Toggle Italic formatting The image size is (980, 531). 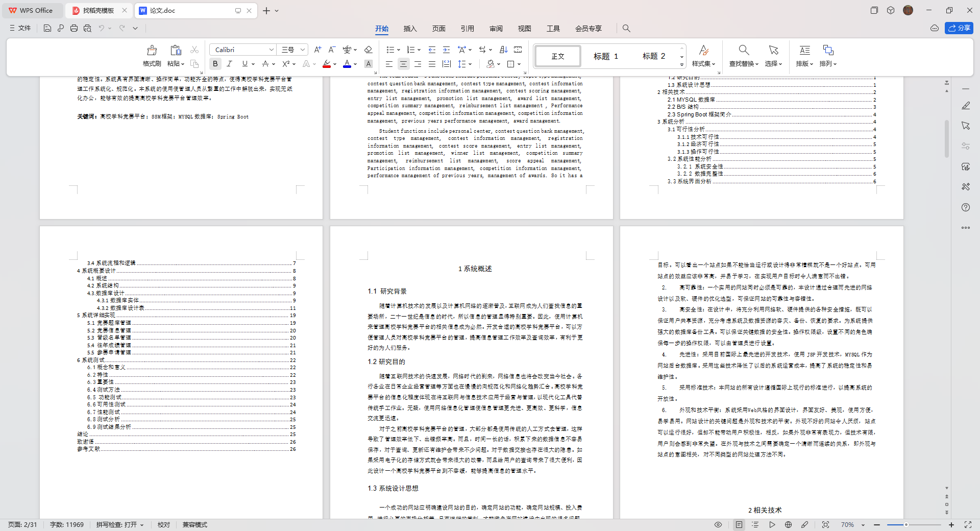(x=229, y=64)
